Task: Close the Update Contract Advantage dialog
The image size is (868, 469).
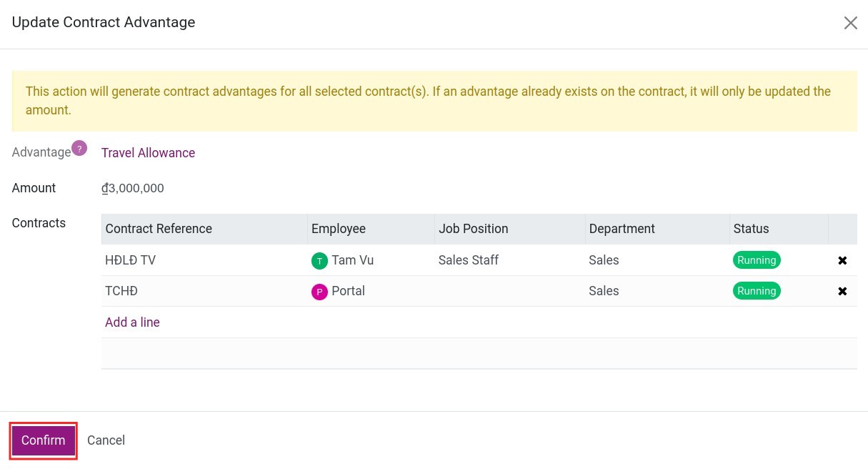Action: tap(850, 22)
